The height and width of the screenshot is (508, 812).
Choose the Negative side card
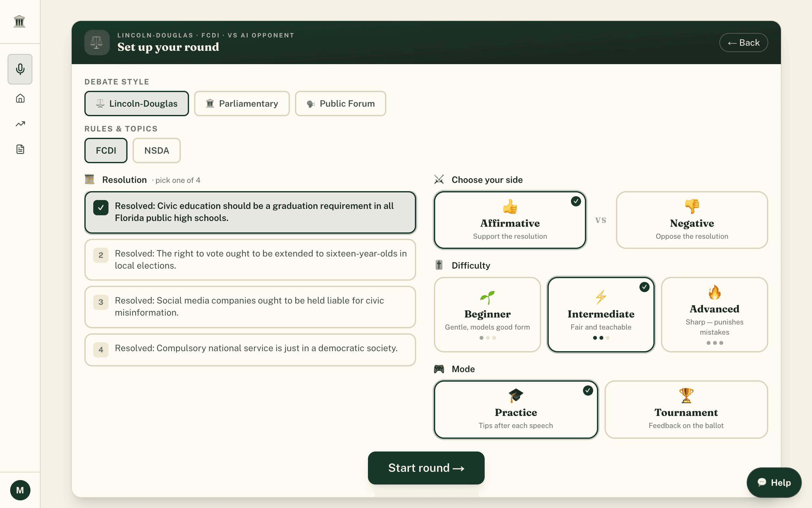point(692,220)
